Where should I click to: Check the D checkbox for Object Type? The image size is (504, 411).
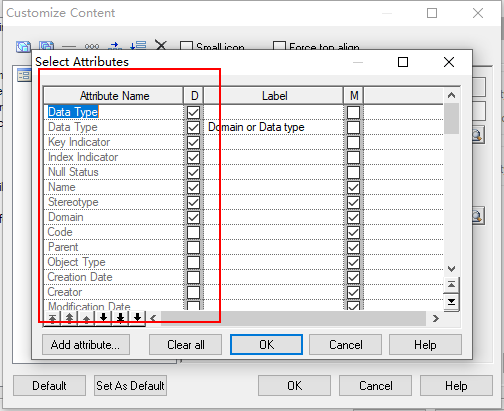(x=193, y=262)
